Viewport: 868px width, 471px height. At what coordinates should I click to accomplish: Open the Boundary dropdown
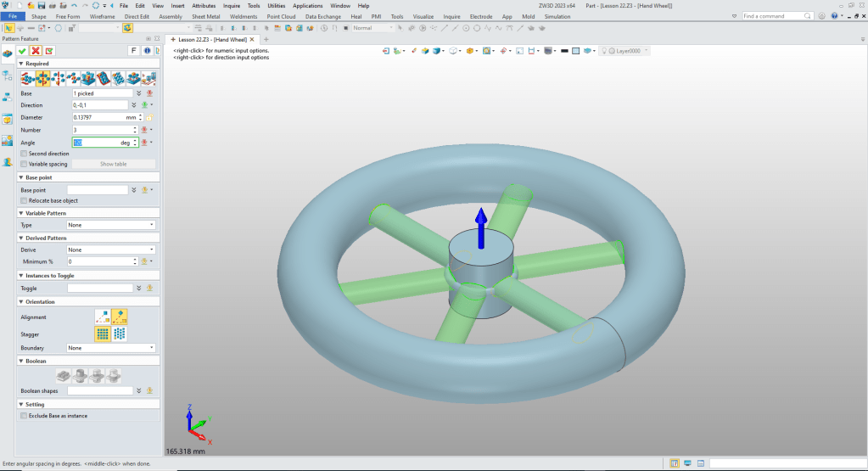[x=111, y=348]
